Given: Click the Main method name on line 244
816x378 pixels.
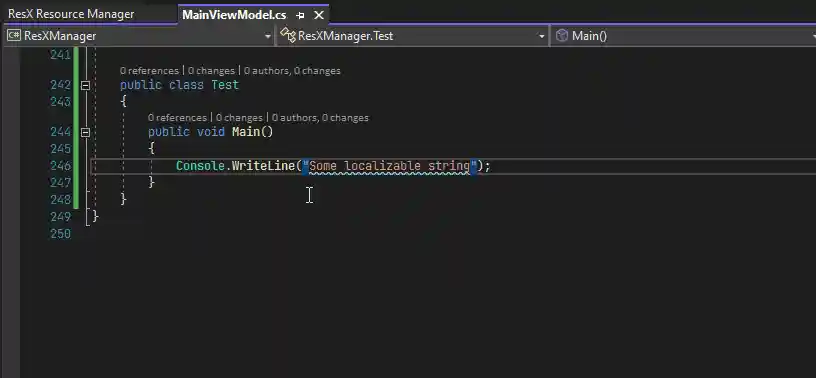Looking at the screenshot, I should coord(246,132).
